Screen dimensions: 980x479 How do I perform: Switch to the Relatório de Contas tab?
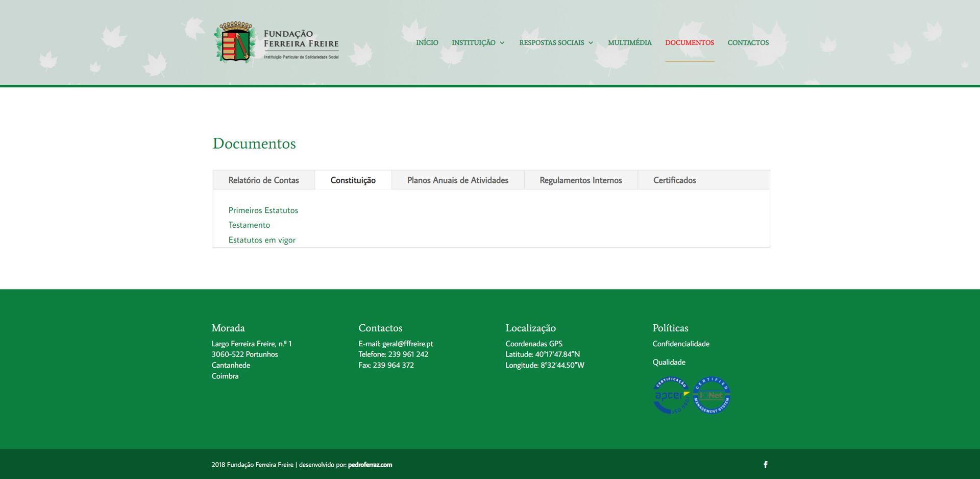(263, 180)
